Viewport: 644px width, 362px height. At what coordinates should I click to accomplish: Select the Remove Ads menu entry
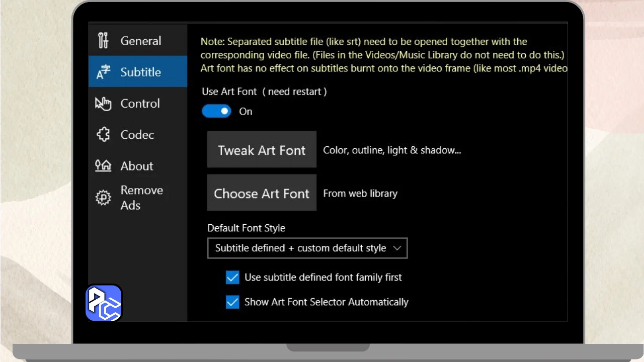[138, 198]
